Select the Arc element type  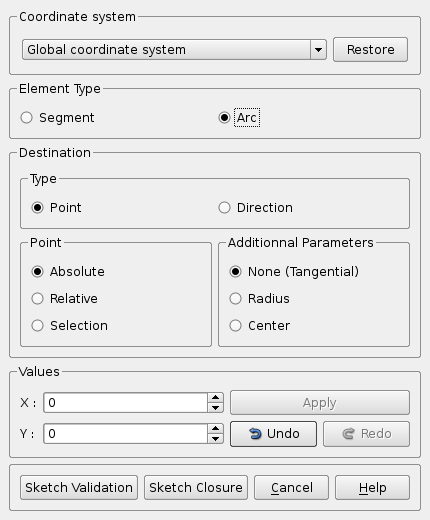coord(238,118)
